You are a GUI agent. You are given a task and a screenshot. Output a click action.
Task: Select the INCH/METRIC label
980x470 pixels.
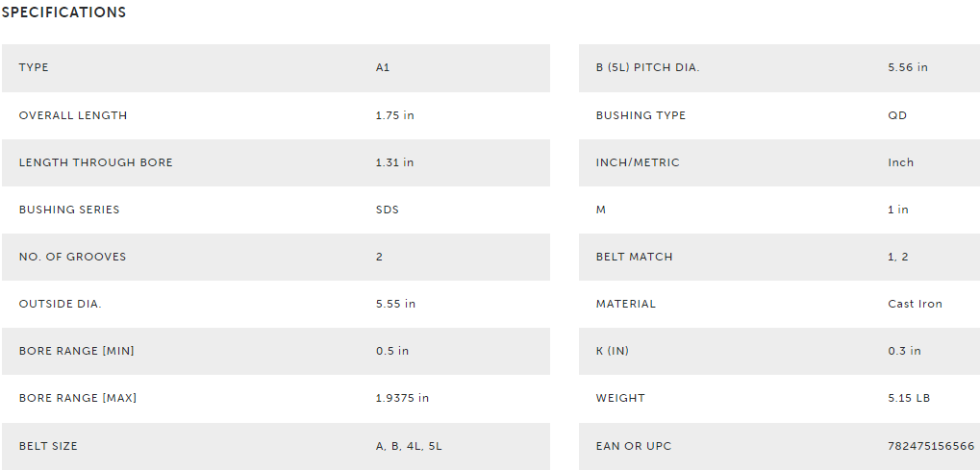tap(638, 162)
